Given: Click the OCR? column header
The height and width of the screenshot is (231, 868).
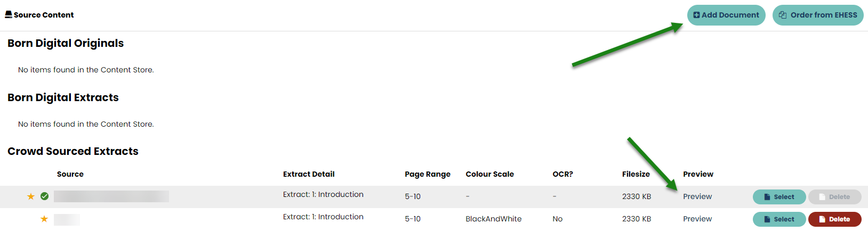Looking at the screenshot, I should 562,174.
